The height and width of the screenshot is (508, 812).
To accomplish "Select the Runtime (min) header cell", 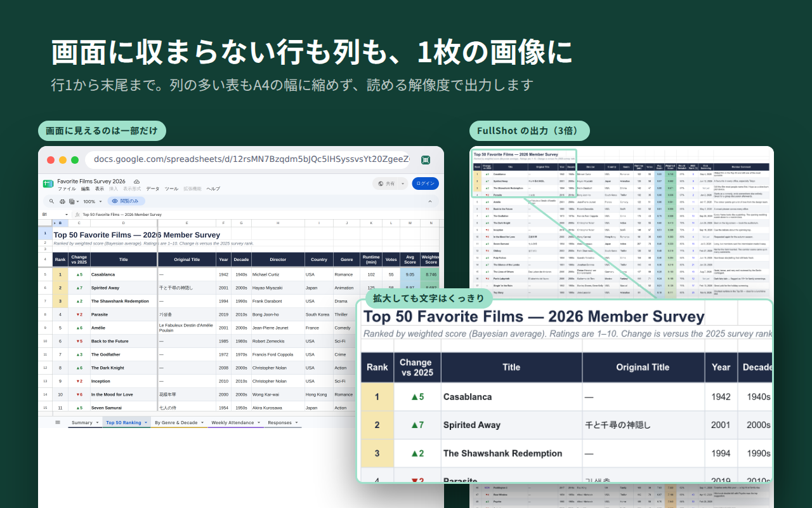I will (371, 259).
